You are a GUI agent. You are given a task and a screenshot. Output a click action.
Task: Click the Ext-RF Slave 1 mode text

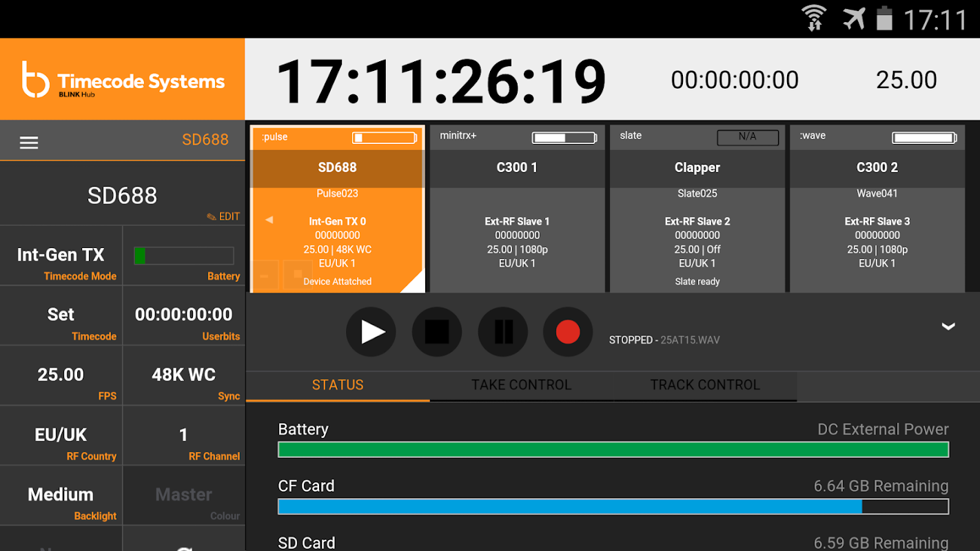(517, 221)
